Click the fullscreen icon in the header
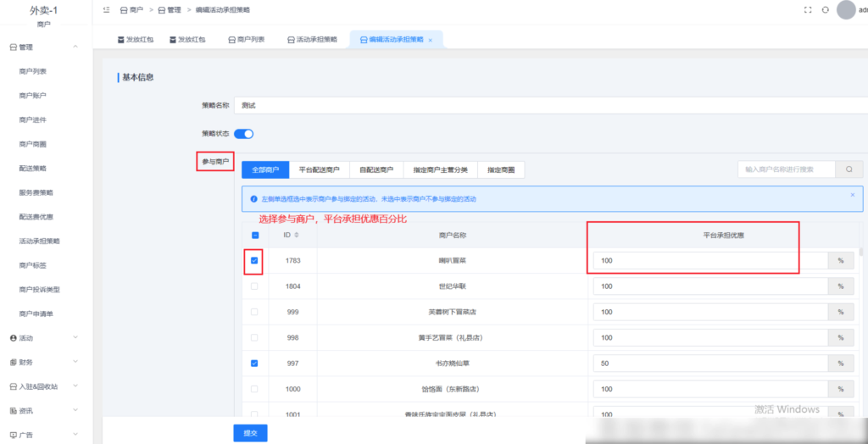868x444 pixels. click(x=807, y=9)
